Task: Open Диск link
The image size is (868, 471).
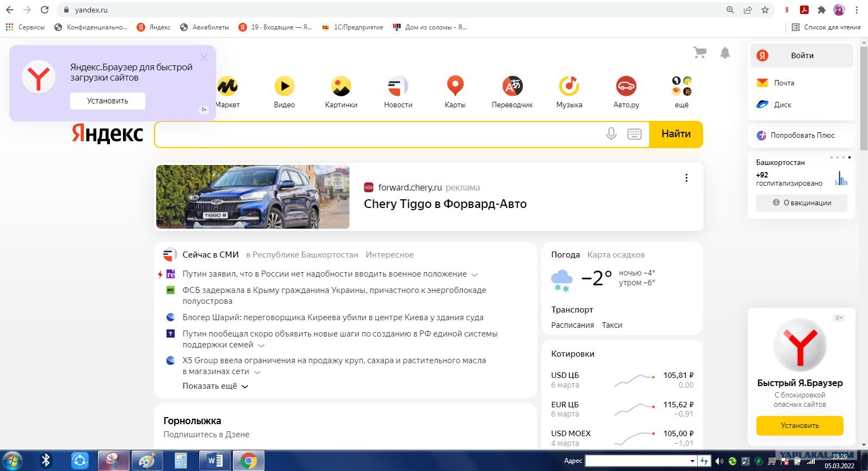Action: (783, 105)
